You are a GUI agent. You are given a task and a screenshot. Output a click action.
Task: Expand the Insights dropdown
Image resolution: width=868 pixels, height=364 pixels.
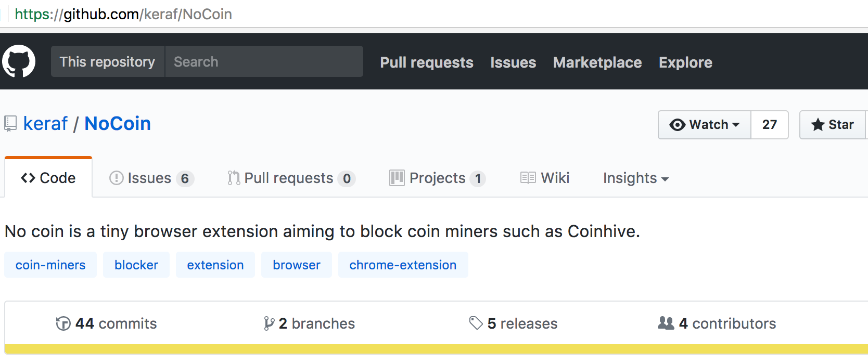635,178
